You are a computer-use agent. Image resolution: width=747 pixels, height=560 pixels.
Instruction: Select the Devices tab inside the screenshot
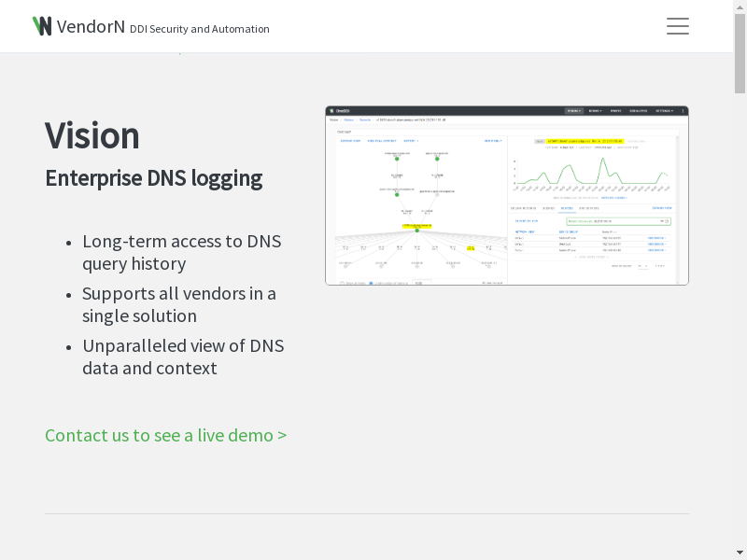tap(566, 208)
